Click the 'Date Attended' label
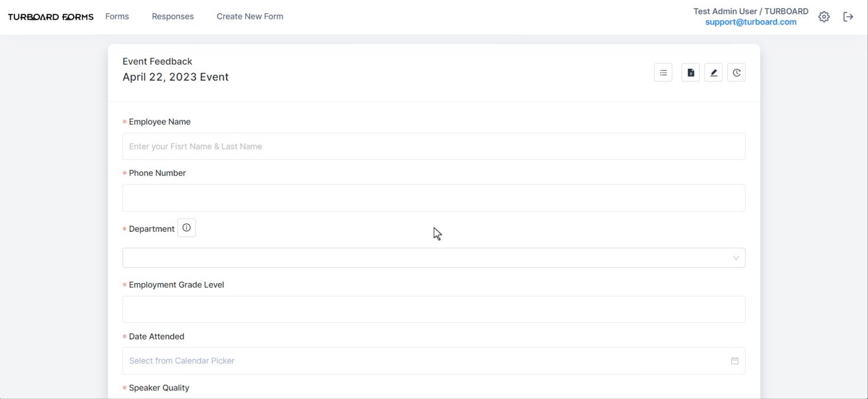 [x=156, y=337]
